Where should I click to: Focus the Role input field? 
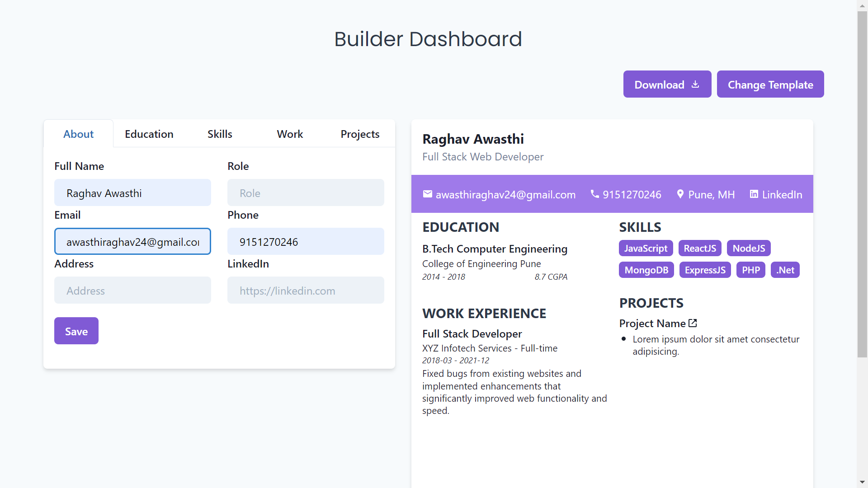[306, 193]
